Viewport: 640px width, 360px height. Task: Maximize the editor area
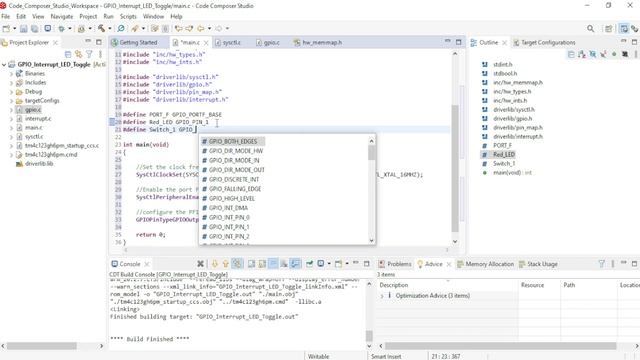pyautogui.click(x=458, y=42)
